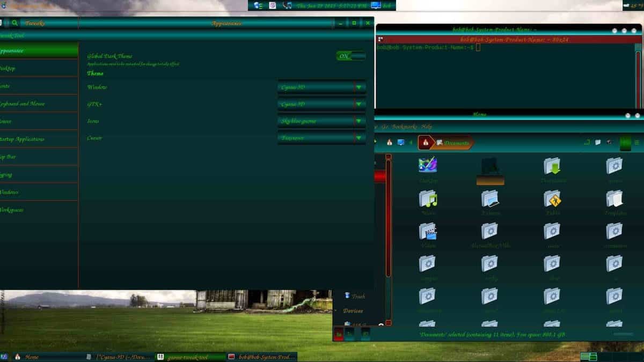The width and height of the screenshot is (644, 362).
Task: Click the terminal tab icon at terminal's left
Action: click(x=380, y=39)
